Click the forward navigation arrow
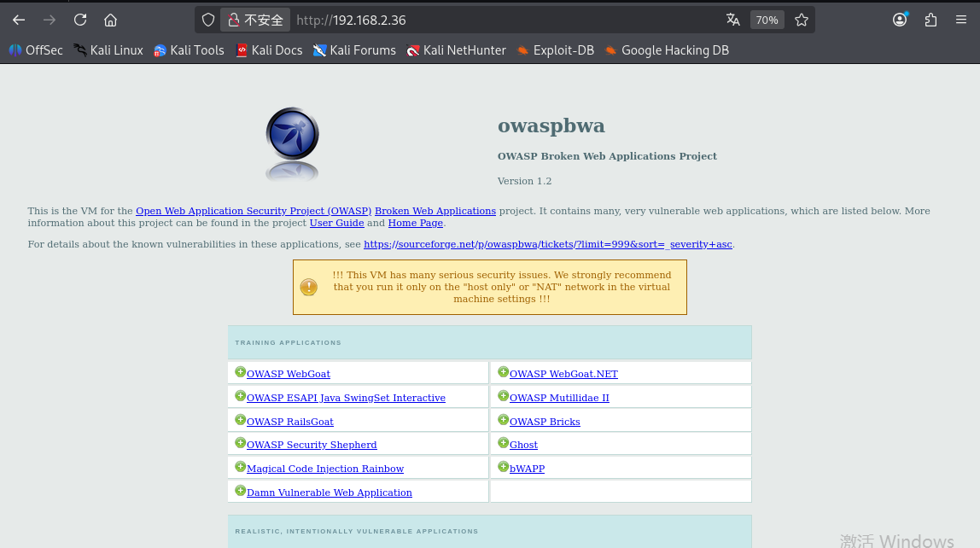Screen dimensions: 980x548 [50, 20]
